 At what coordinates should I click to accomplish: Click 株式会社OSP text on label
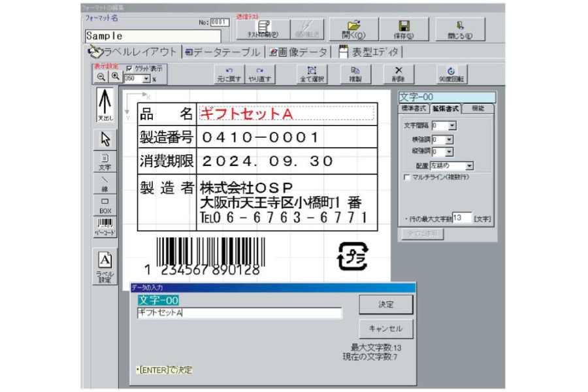tap(246, 188)
